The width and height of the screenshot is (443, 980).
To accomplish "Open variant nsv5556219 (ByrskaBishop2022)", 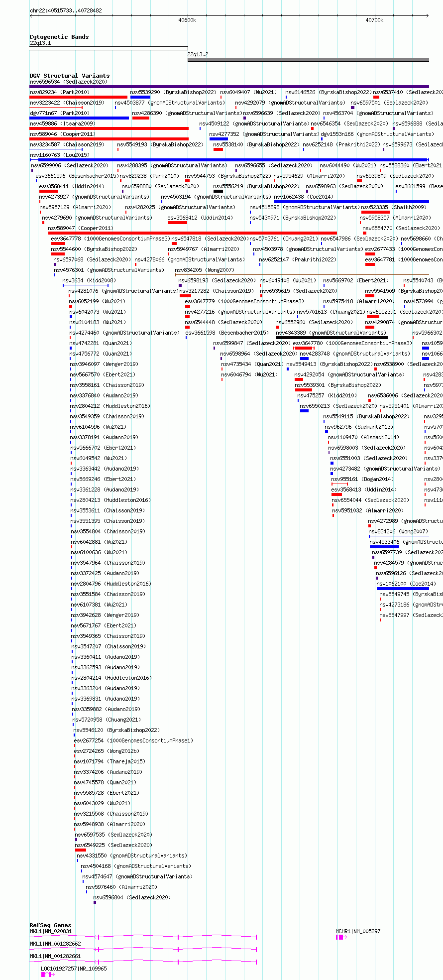I will click(256, 186).
